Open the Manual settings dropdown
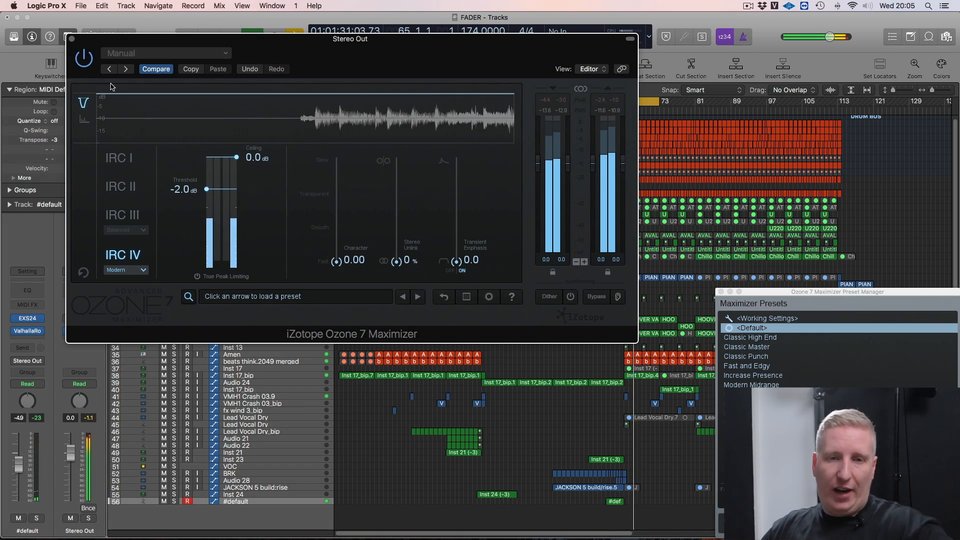This screenshot has height=540, width=960. [166, 53]
